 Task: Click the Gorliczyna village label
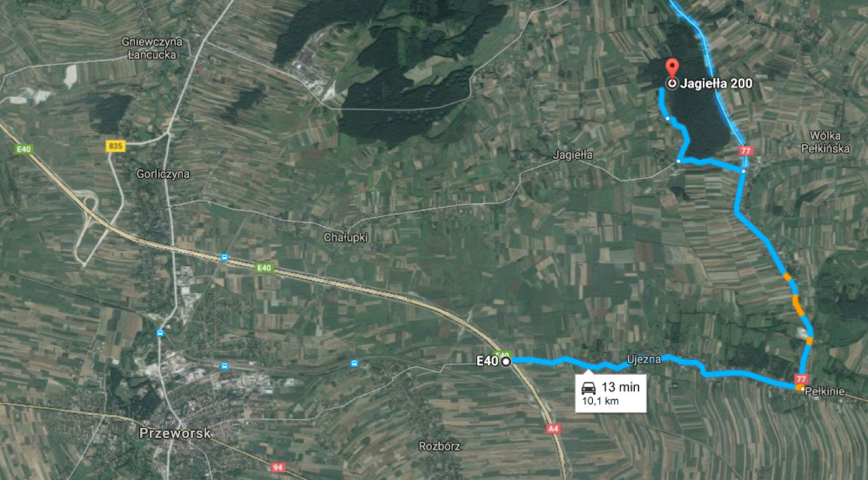163,174
